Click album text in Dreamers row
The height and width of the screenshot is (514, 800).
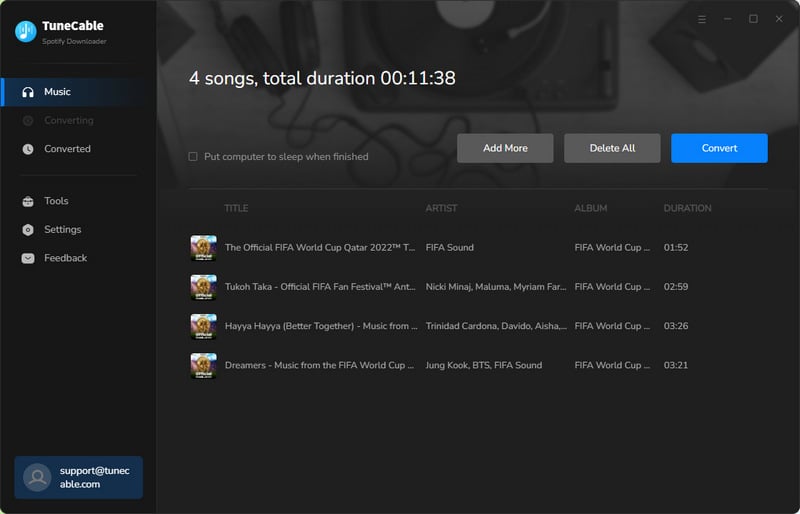click(612, 365)
